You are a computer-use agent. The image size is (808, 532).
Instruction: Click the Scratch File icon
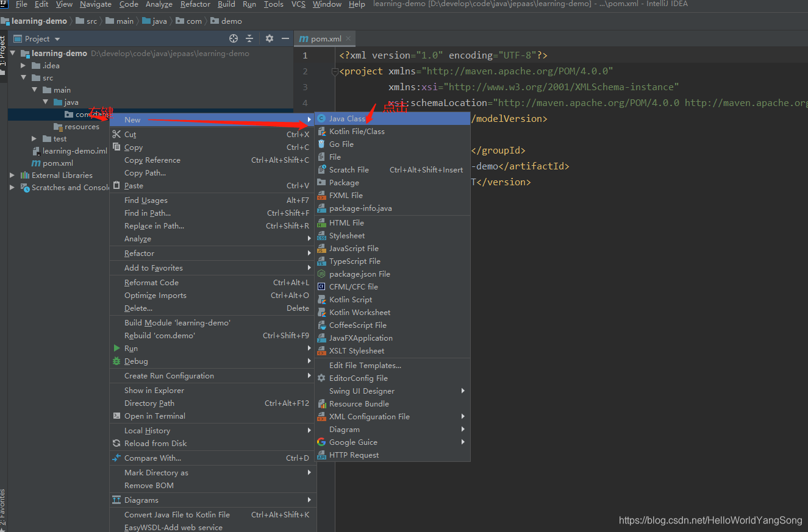point(321,169)
